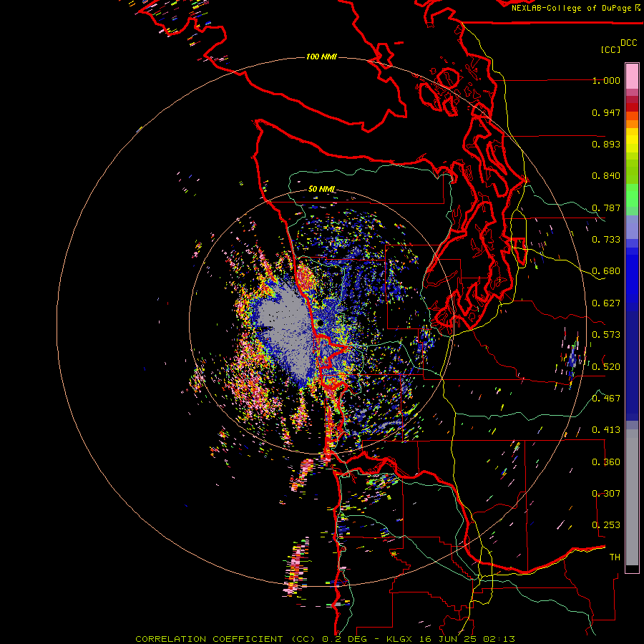Select the 0.307 legend value
This screenshot has height=644, width=644.
click(606, 494)
